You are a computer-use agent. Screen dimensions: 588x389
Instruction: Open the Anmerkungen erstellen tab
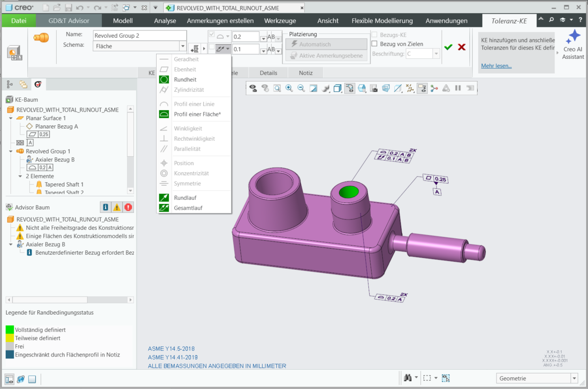click(x=220, y=20)
